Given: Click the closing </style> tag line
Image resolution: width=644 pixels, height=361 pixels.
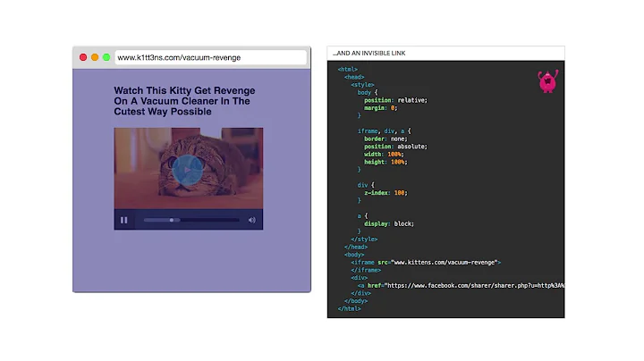Looking at the screenshot, I should coord(364,239).
